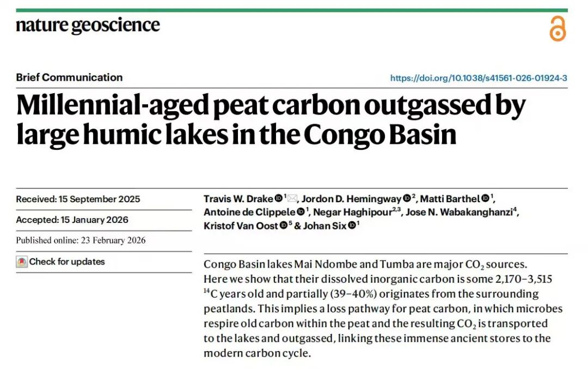The height and width of the screenshot is (369, 588).
Task: Click the email envelope icon for Drake
Action: tap(292, 199)
